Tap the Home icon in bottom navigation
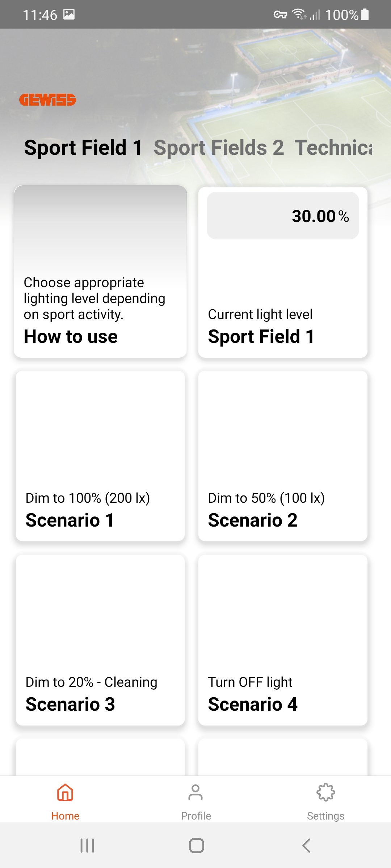The image size is (391, 868). tap(65, 792)
